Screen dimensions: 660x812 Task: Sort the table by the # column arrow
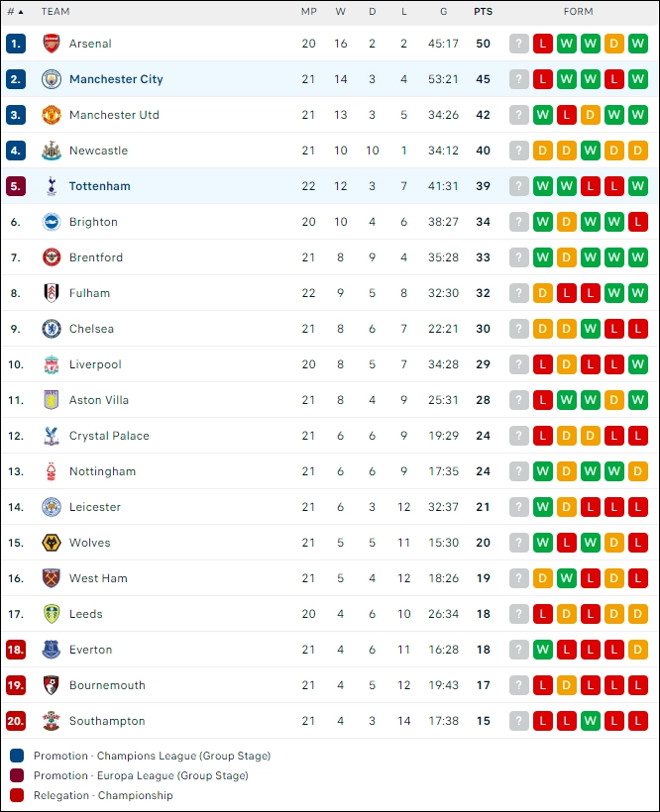pyautogui.click(x=16, y=12)
